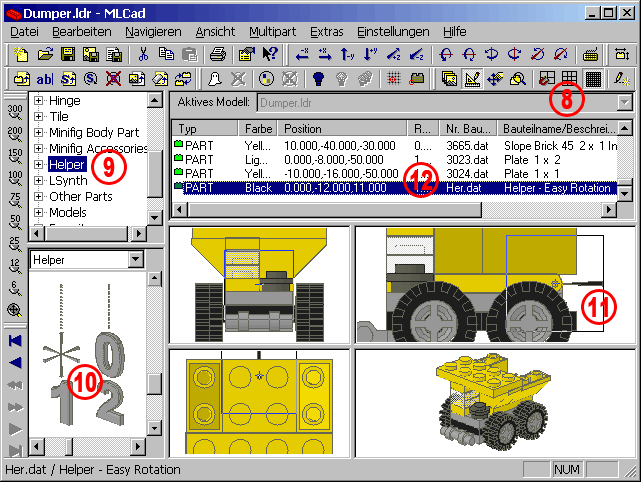Toggle the draw edit mode icon
The height and width of the screenshot is (482, 641).
coord(472,78)
